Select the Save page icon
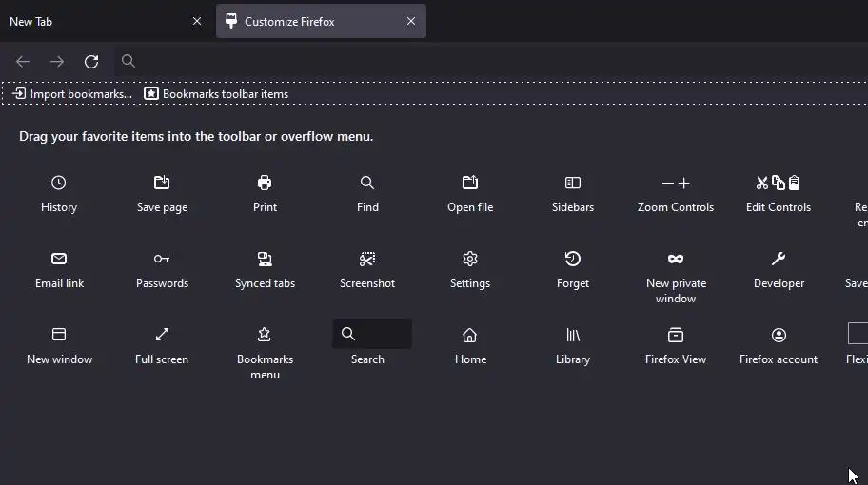The image size is (868, 485). pos(162,183)
